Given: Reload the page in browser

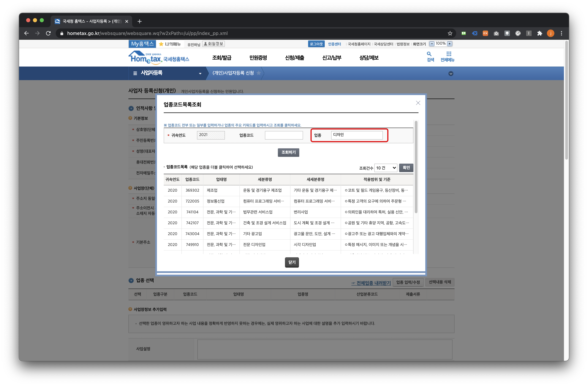Looking at the screenshot, I should [48, 33].
